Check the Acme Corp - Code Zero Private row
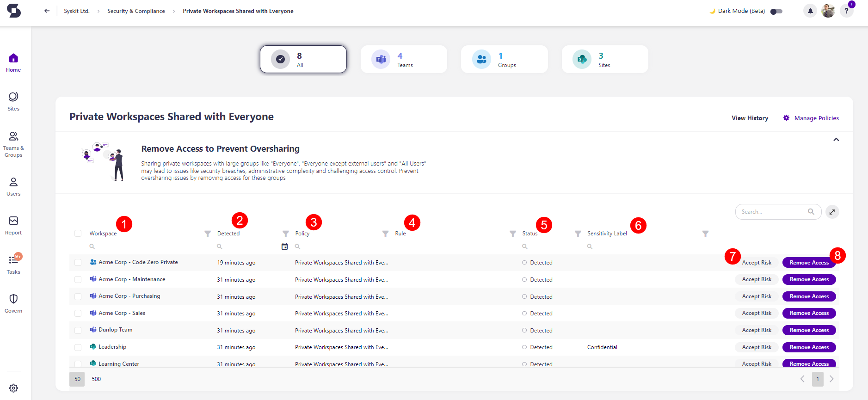Image resolution: width=868 pixels, height=400 pixels. pyautogui.click(x=78, y=262)
